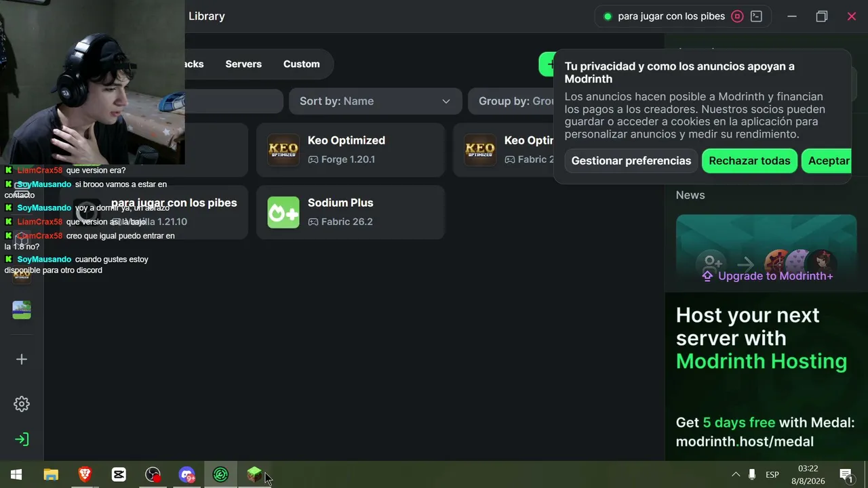Open the Keo Optimized Forge instance icon

pos(283,150)
